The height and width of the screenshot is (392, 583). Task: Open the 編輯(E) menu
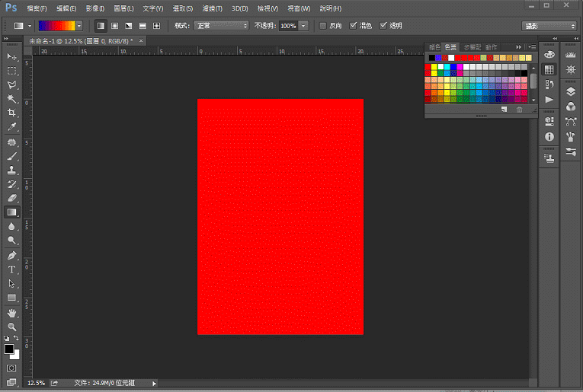click(x=66, y=8)
